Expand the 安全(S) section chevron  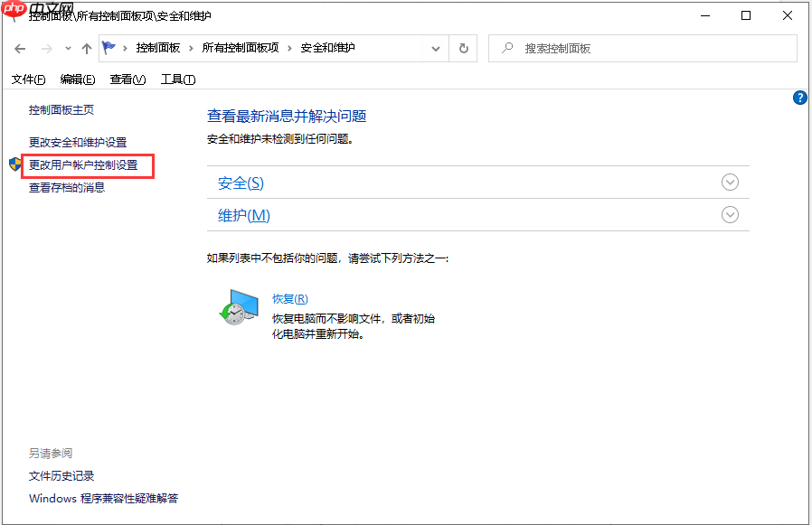click(x=729, y=182)
